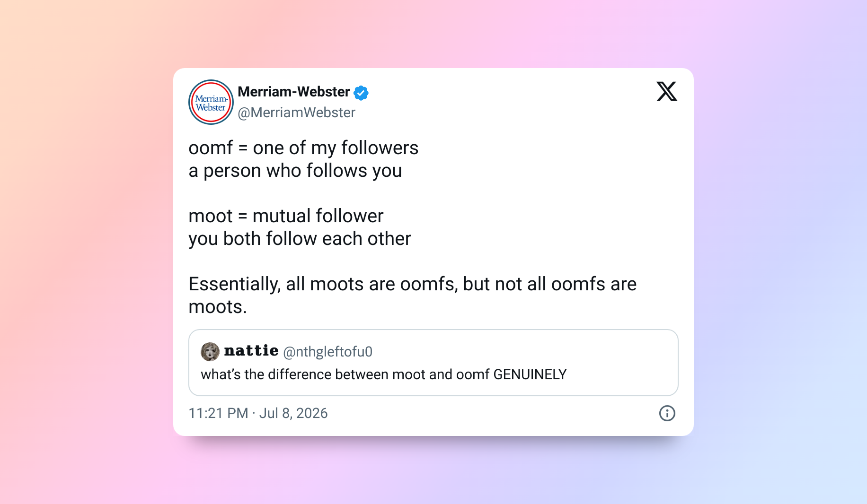Click the info circle icon
Viewport: 867px width, 504px height.
coord(667,413)
